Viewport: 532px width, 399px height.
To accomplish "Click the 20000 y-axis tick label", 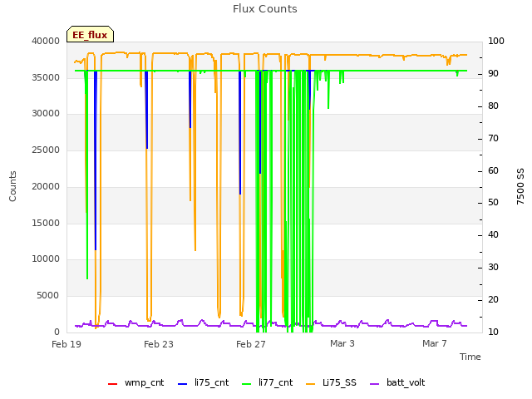I will coord(46,186).
